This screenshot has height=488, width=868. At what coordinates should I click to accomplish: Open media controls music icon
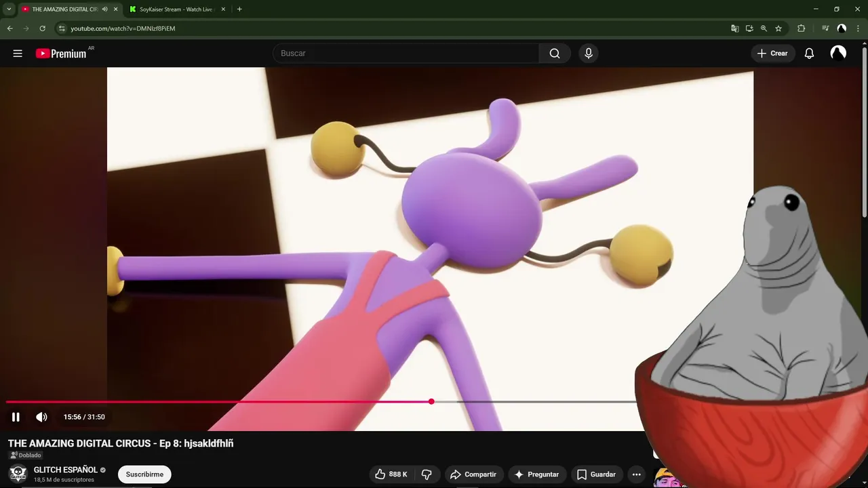click(x=825, y=28)
